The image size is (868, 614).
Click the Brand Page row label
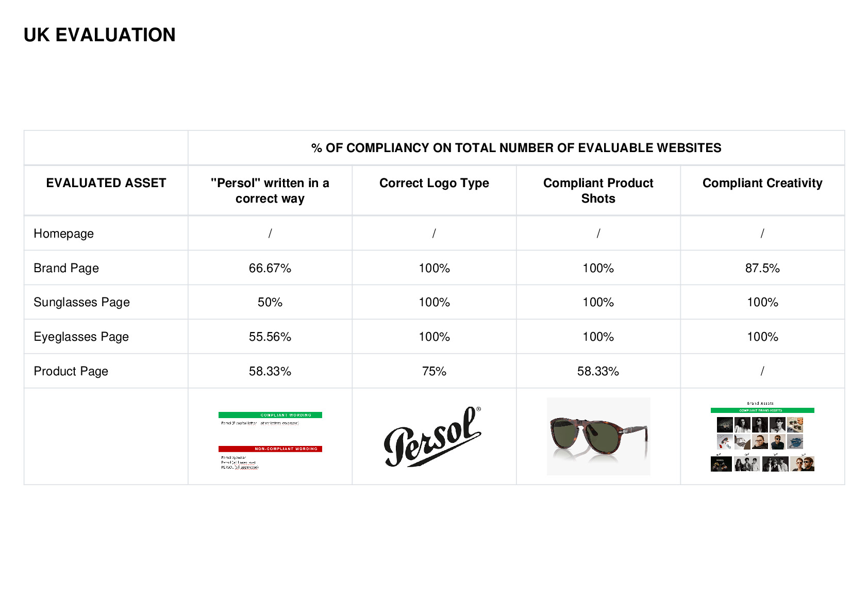(x=66, y=268)
